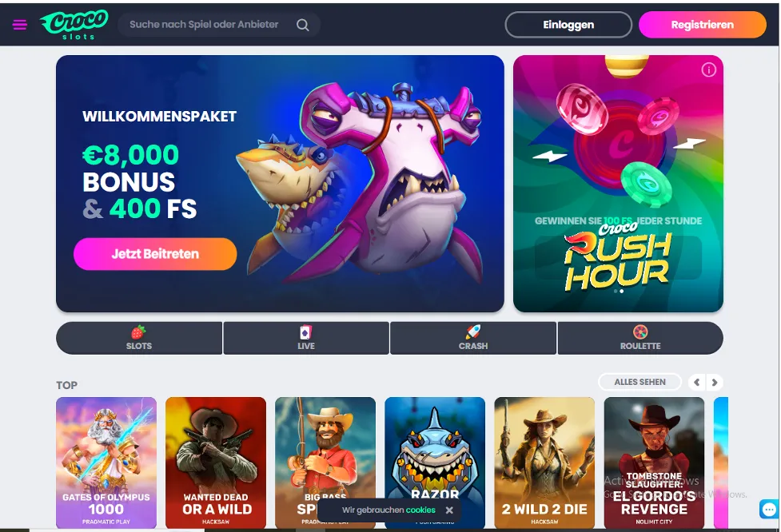Screen dimensions: 781x532
Task: Open the Roulette category
Action: pos(640,338)
